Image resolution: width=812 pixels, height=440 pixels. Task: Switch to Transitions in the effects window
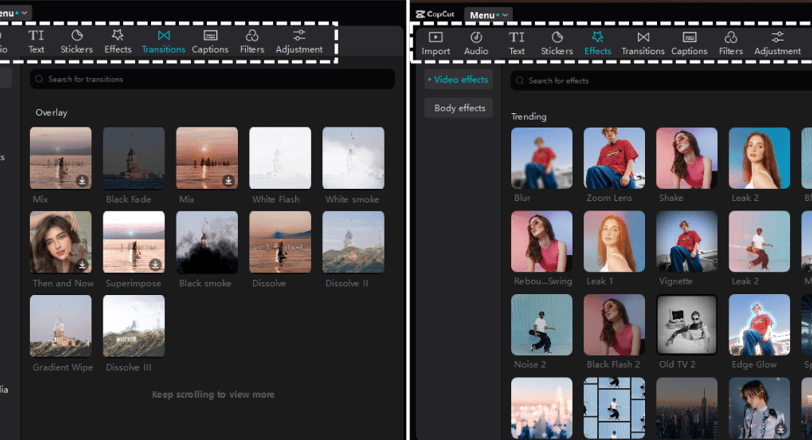click(643, 43)
